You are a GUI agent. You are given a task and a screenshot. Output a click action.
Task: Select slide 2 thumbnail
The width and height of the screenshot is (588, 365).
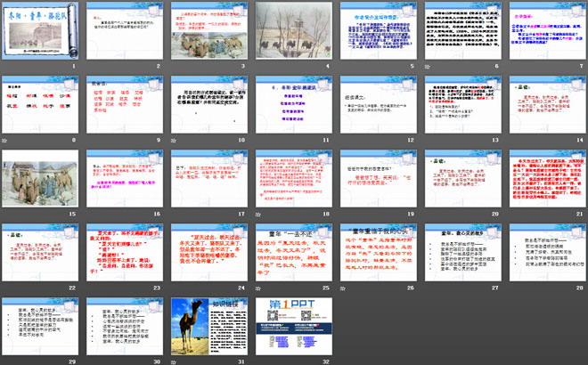(x=125, y=31)
